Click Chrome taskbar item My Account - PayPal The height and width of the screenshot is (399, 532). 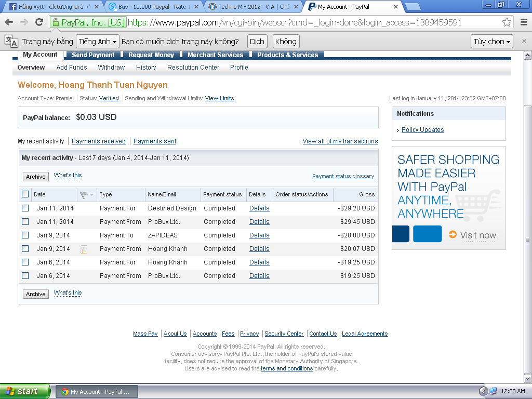[x=97, y=392]
